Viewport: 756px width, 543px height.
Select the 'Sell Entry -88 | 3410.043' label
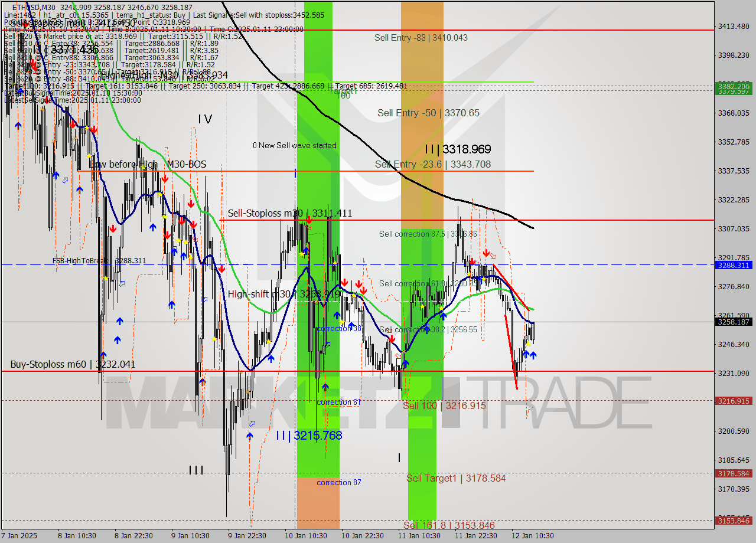click(421, 38)
